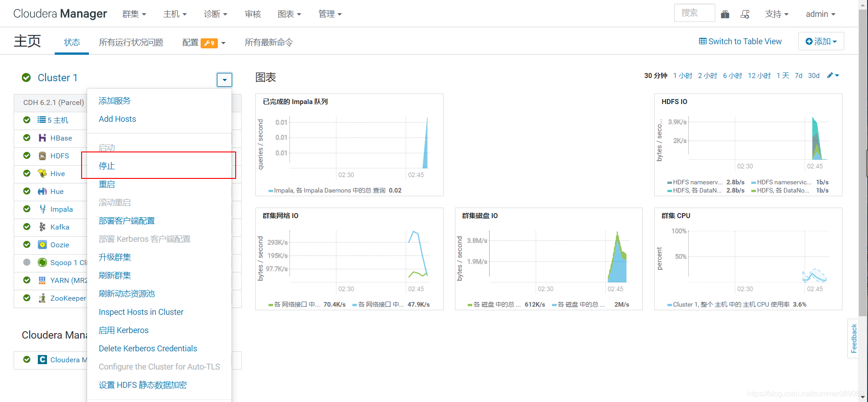This screenshot has height=402, width=868.
Task: Select 部署客户端配置 menu entry
Action: click(127, 221)
